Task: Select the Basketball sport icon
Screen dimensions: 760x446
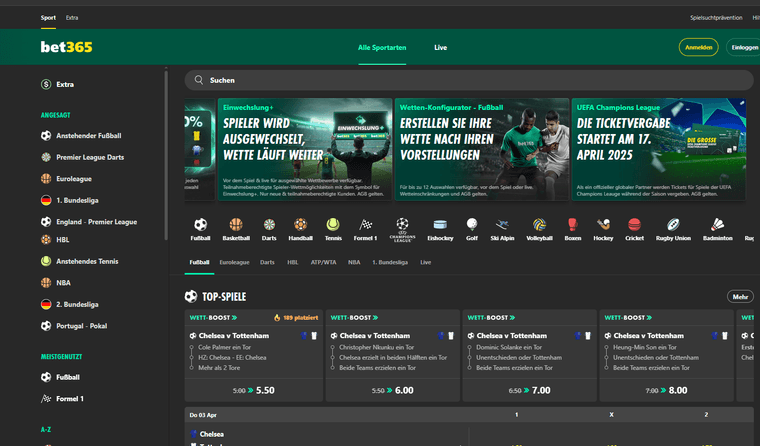Action: [236, 225]
